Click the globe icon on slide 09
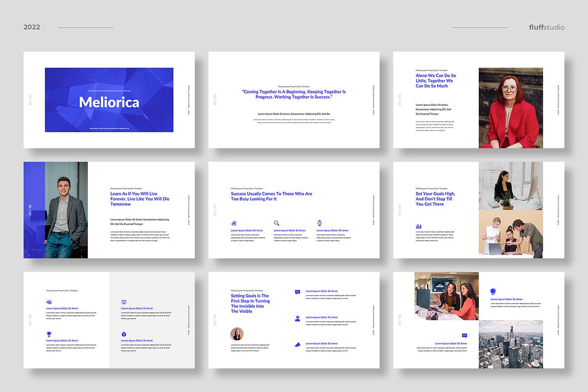Image resolution: width=588 pixels, height=392 pixels. coord(493,291)
